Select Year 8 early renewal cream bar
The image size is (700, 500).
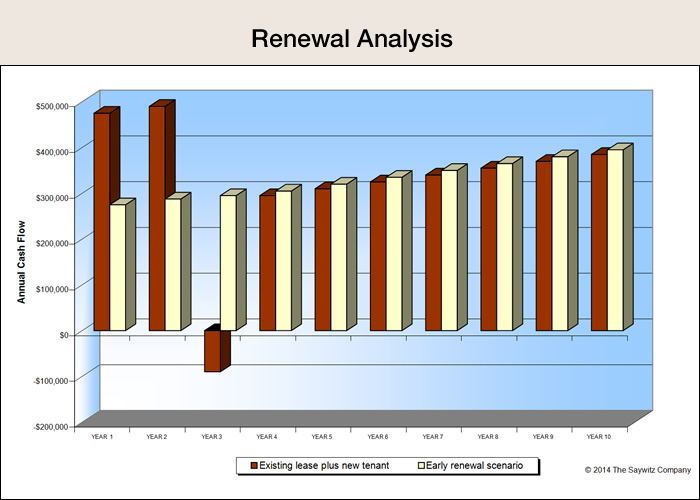tap(505, 247)
